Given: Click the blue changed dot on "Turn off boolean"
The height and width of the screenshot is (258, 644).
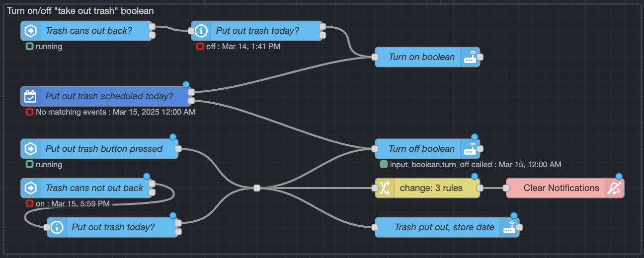Looking at the screenshot, I should pyautogui.click(x=474, y=137).
